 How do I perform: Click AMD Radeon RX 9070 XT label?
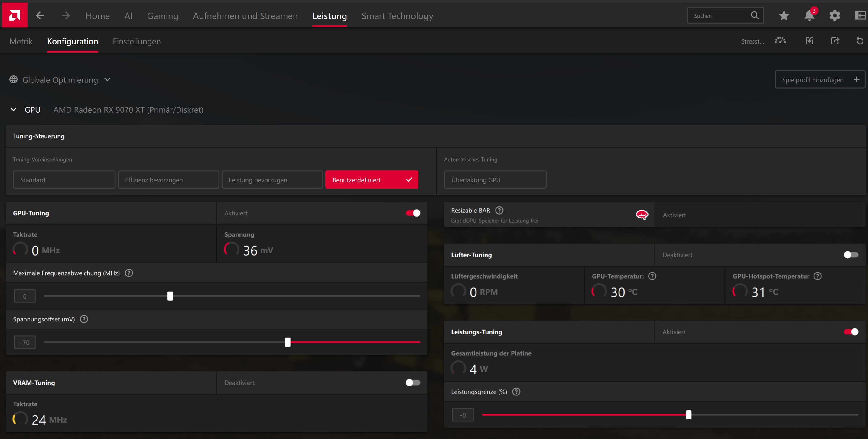128,110
